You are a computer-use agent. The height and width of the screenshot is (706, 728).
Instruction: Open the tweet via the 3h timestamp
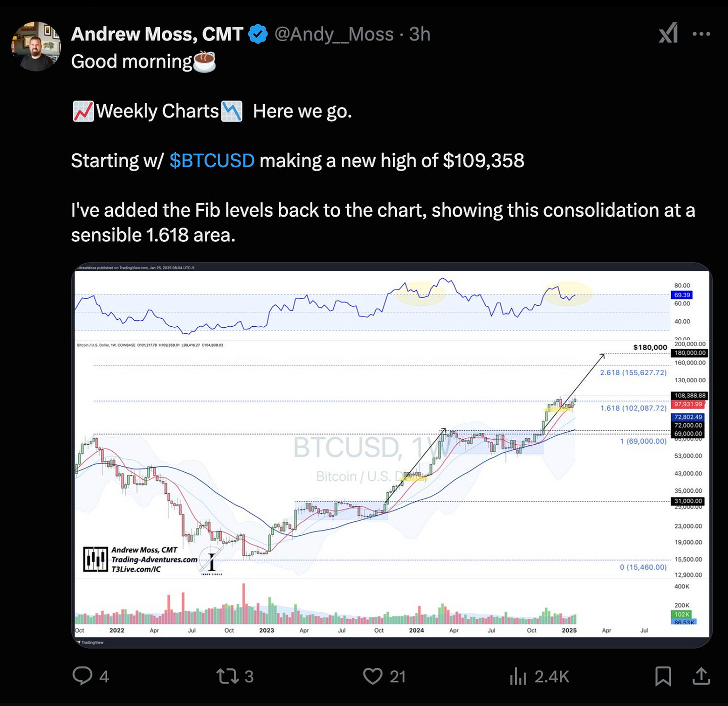point(419,34)
